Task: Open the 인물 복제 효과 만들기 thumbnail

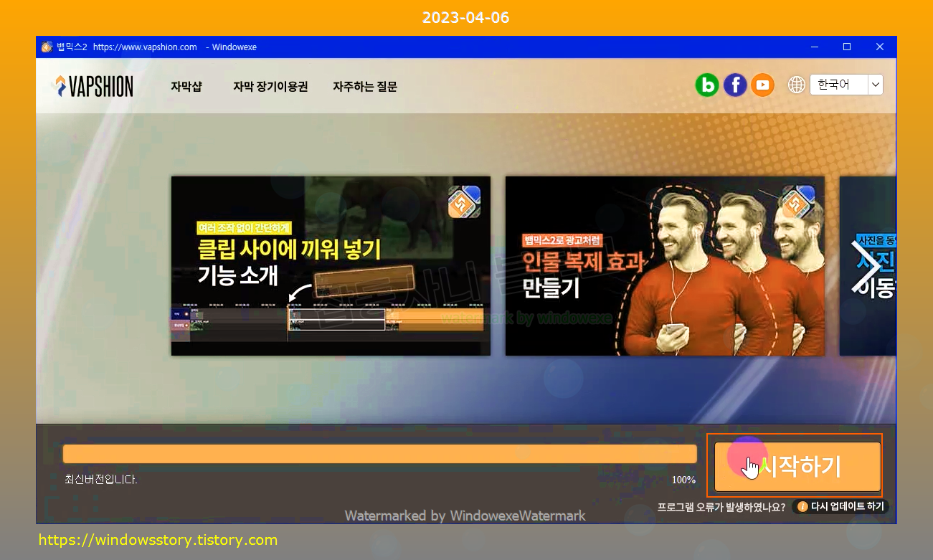Action: [x=665, y=266]
